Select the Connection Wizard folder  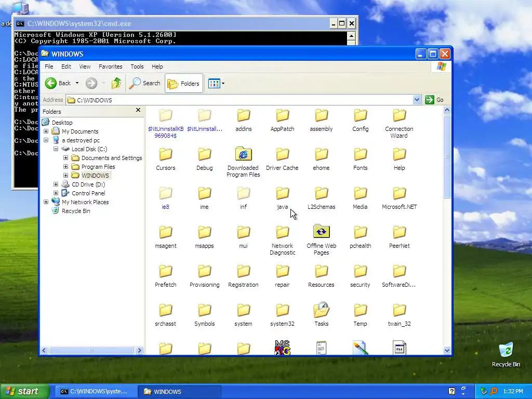[x=400, y=123]
